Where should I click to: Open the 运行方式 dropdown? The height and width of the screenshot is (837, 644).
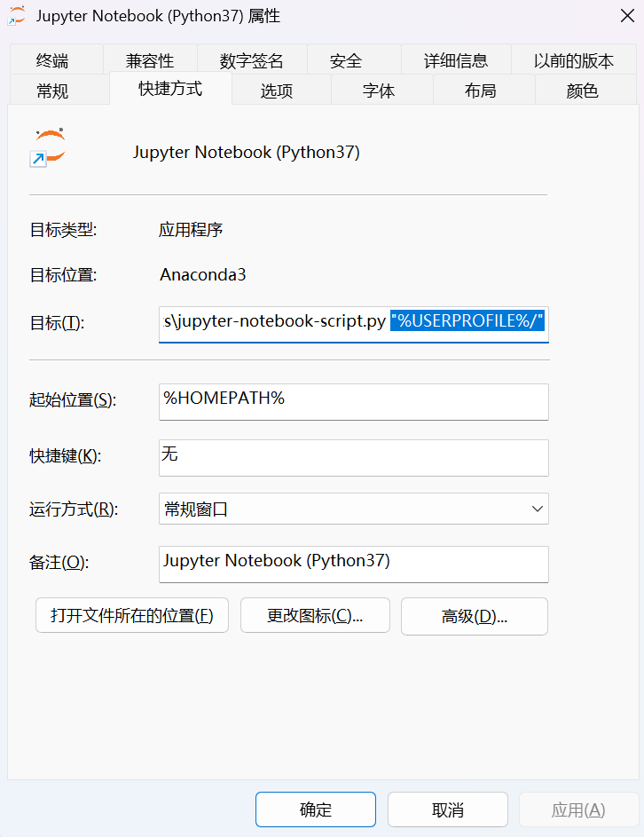[x=354, y=509]
